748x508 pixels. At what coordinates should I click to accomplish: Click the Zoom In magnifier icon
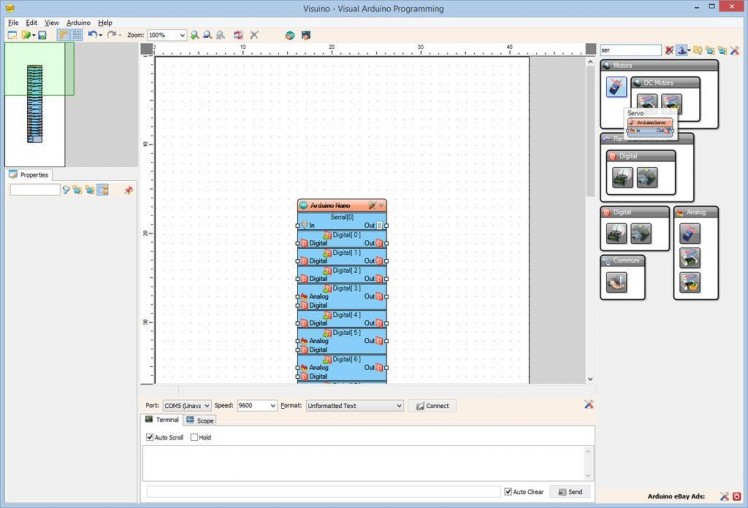195,35
